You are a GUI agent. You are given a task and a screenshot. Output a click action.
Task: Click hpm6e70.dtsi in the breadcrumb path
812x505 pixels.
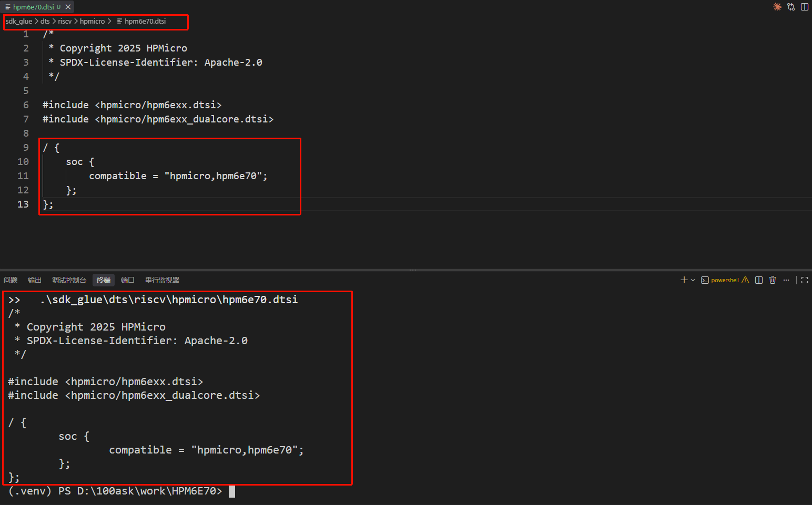[x=145, y=22]
